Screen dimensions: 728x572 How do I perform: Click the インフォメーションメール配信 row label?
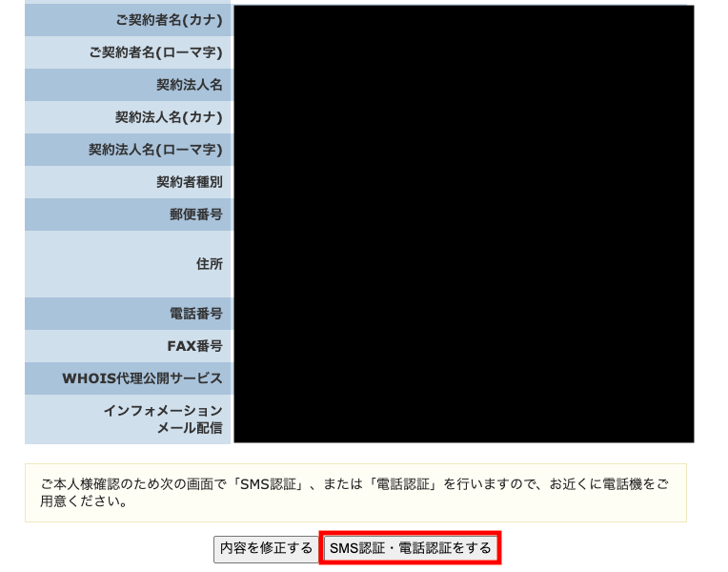click(162, 419)
